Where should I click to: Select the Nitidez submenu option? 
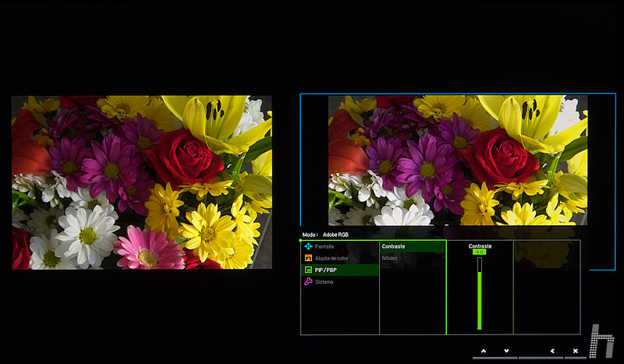point(391,257)
